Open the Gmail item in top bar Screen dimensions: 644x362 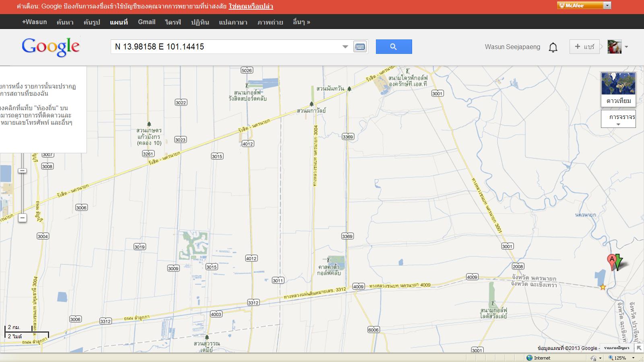147,22
